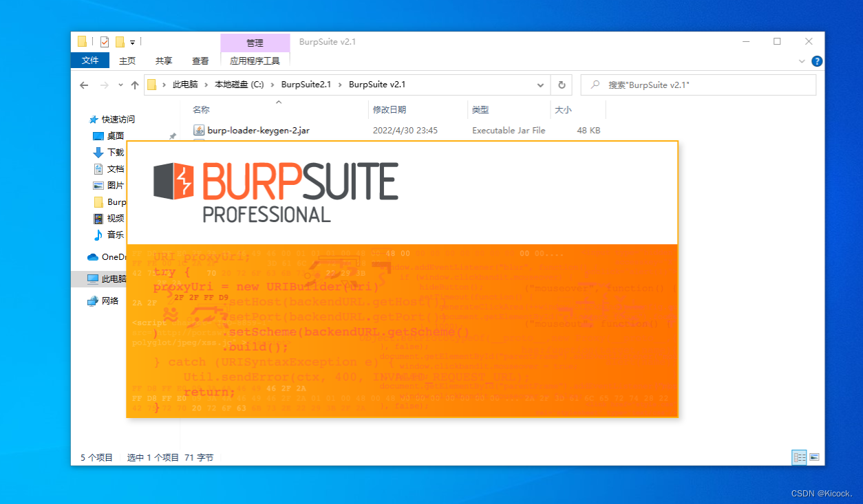863x504 pixels.
Task: Click the 此电脑 monitor icon in sidebar
Action: pos(93,278)
